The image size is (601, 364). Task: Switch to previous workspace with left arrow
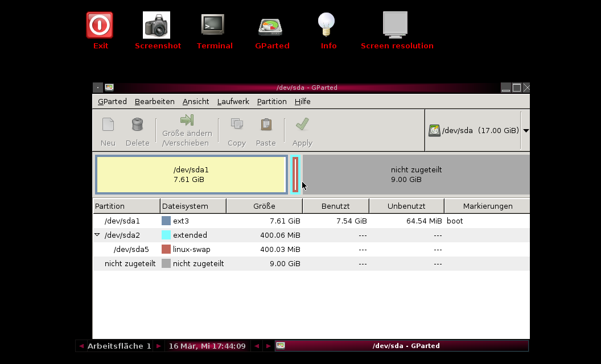[81, 346]
